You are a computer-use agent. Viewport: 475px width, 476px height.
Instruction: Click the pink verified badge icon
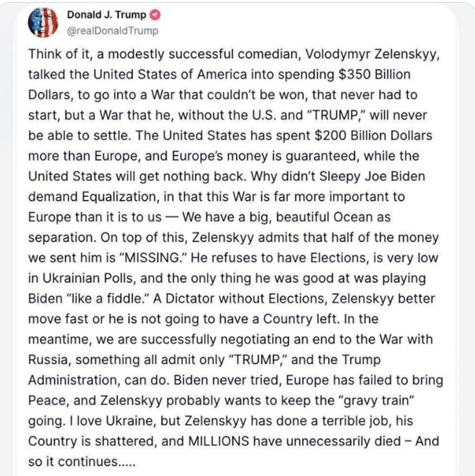[x=155, y=15]
